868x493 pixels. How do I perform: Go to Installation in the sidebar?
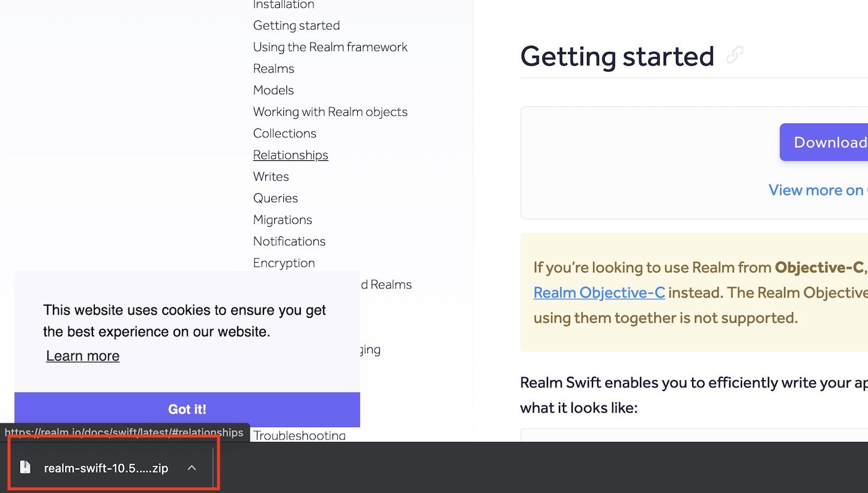(x=283, y=5)
